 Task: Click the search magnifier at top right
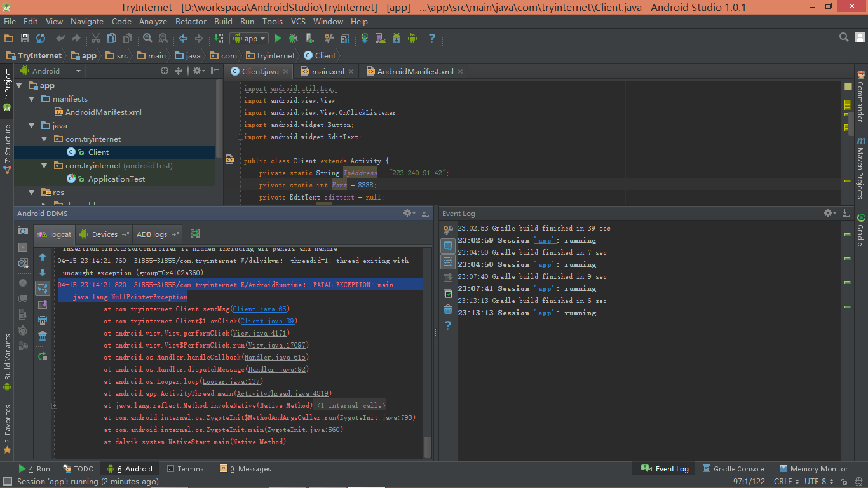[x=844, y=37]
